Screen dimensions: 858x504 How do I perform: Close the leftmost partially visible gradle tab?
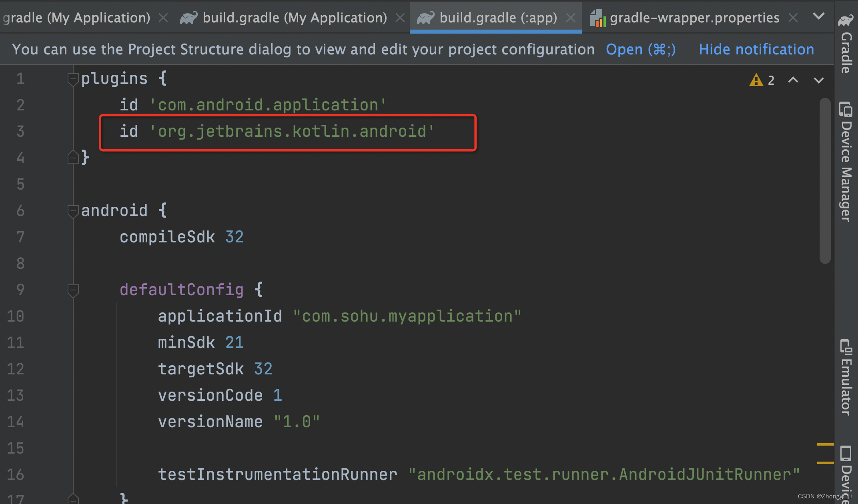point(163,18)
